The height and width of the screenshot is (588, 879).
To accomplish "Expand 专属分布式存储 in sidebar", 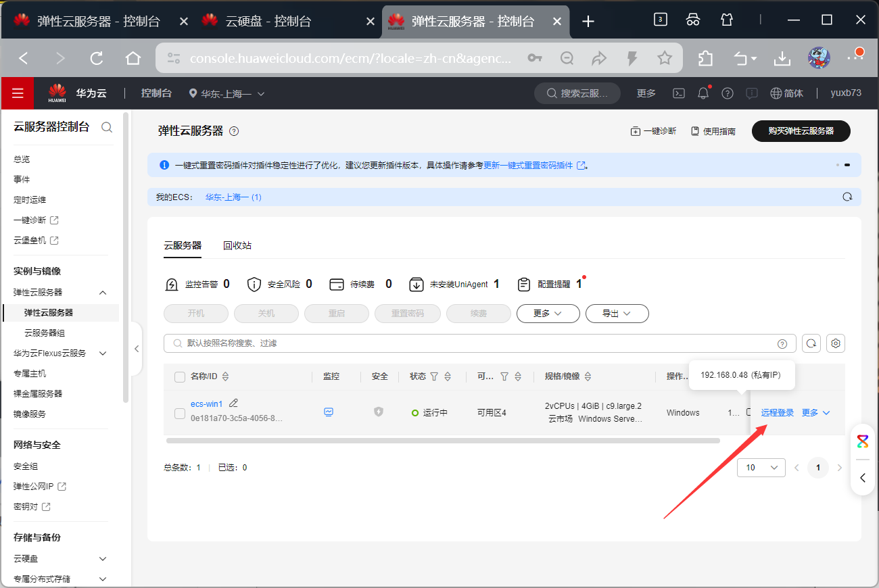I will click(103, 579).
